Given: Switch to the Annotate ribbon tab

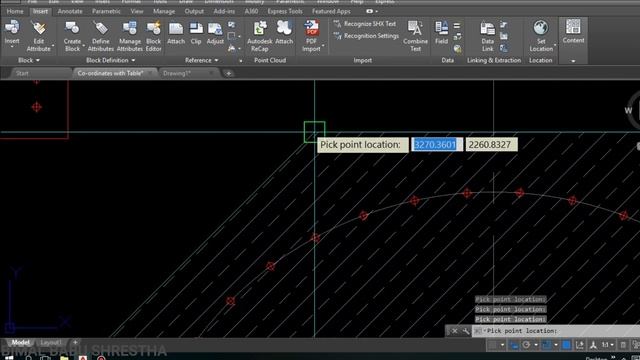Looking at the screenshot, I should (70, 11).
